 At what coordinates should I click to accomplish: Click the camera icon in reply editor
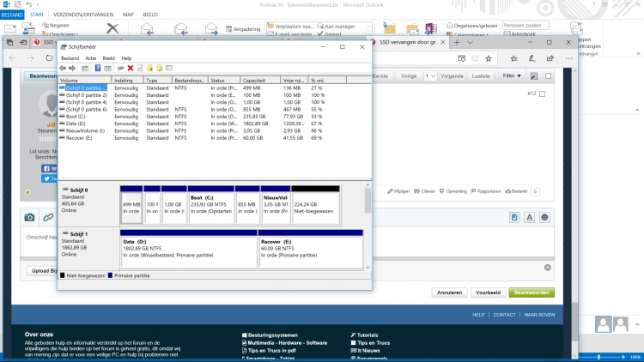pyautogui.click(x=29, y=218)
